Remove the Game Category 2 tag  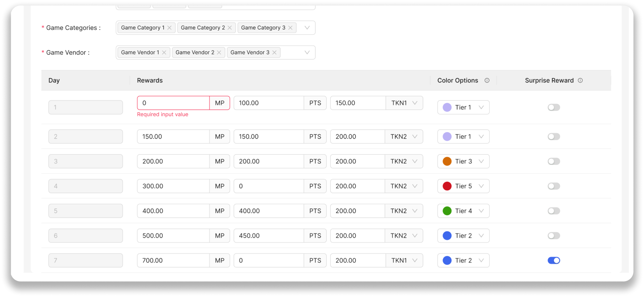[x=230, y=28]
